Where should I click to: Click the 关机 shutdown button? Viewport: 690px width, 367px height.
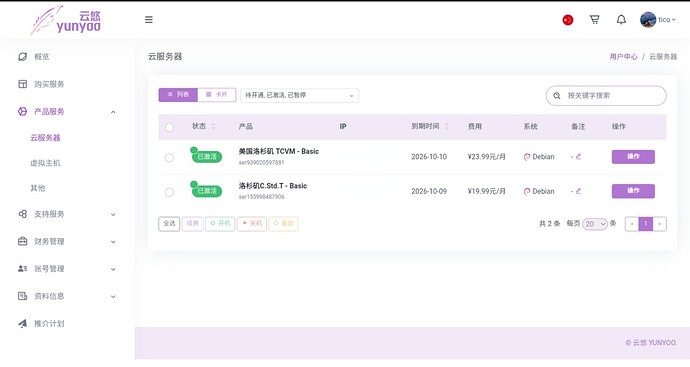pos(252,224)
